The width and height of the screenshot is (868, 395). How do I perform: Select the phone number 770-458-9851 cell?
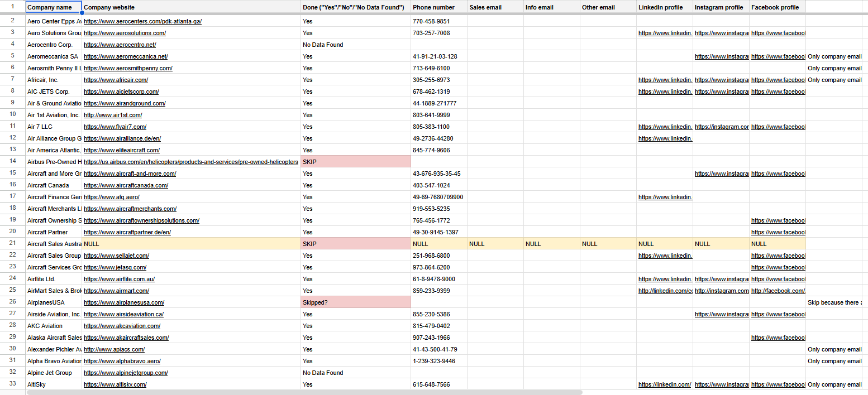tap(438, 21)
